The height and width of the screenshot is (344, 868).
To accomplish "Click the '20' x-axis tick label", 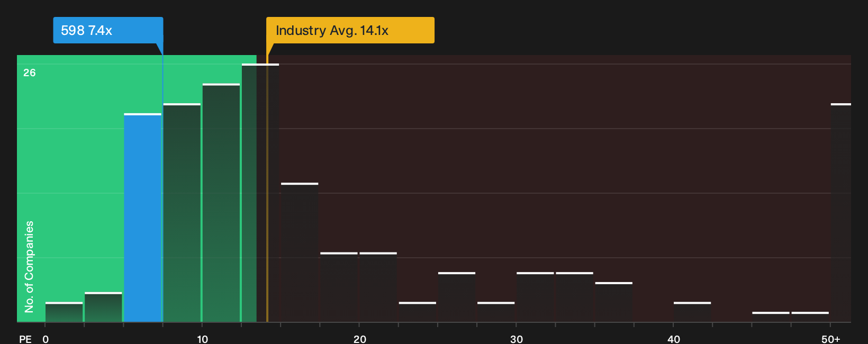I will click(360, 339).
